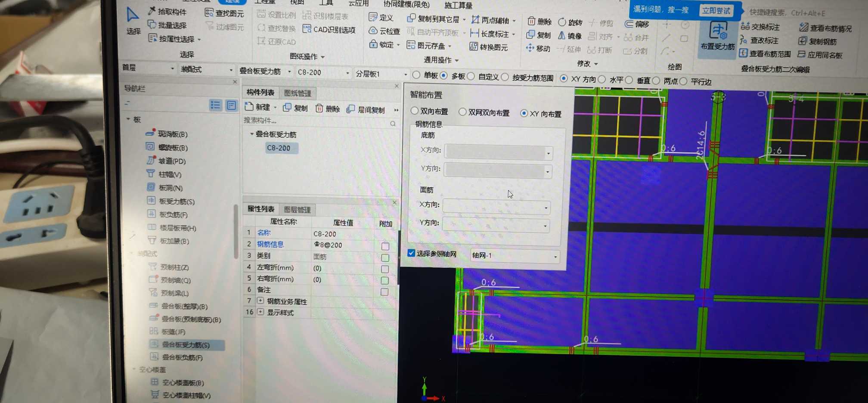Screen dimensions: 868x403
Task: Expand the 钢筋业务属性 row
Action: pos(260,301)
